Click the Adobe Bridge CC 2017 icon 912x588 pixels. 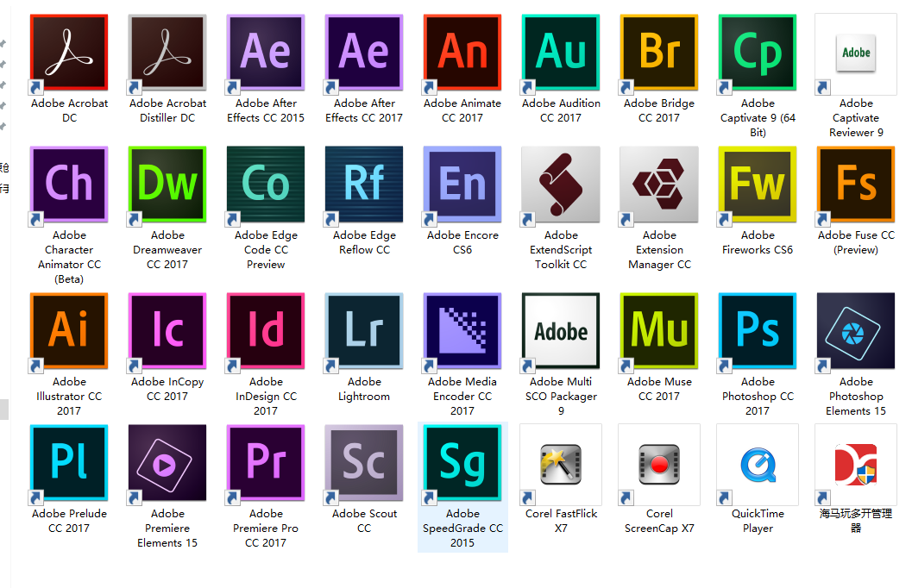(x=659, y=53)
